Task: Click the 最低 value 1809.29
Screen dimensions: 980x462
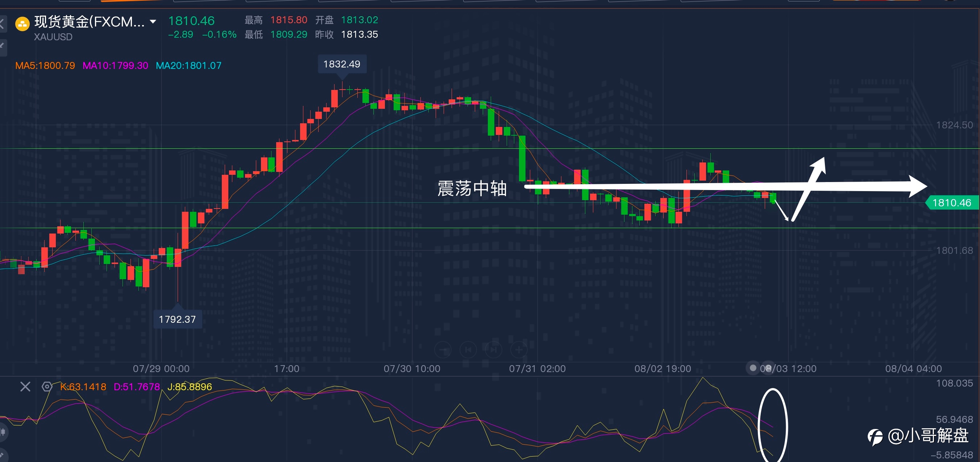Action: 289,34
